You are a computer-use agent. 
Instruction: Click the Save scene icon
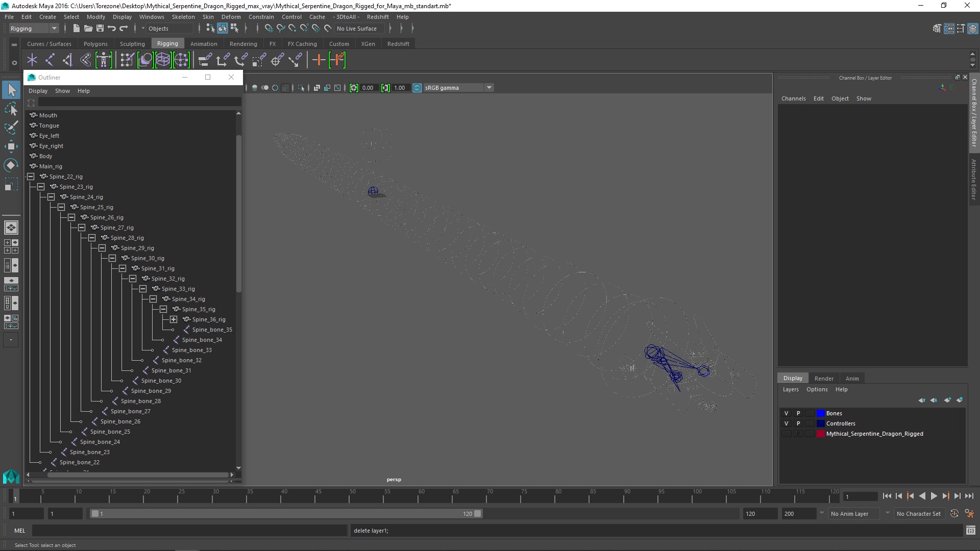(x=100, y=29)
